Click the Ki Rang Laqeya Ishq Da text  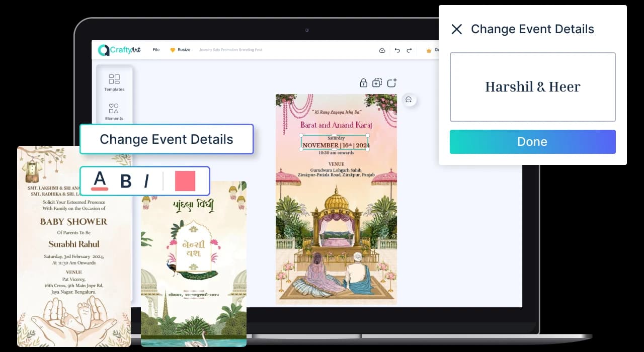(336, 113)
